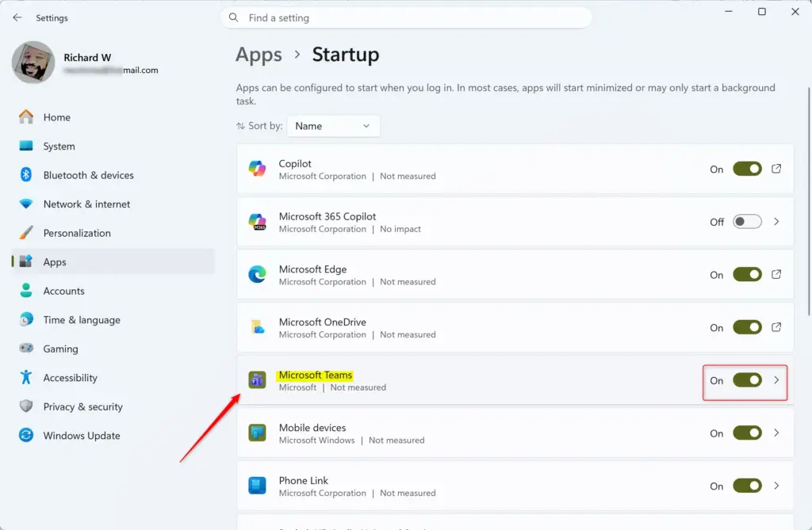Click the Gaming controller icon
Viewport: 812px width, 530px height.
(26, 349)
